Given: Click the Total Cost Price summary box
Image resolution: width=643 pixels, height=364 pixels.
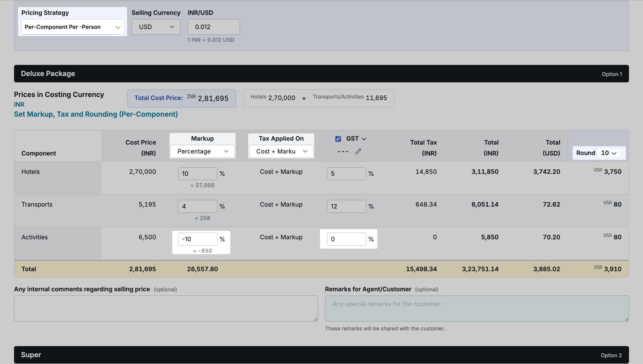Looking at the screenshot, I should pos(182,98).
